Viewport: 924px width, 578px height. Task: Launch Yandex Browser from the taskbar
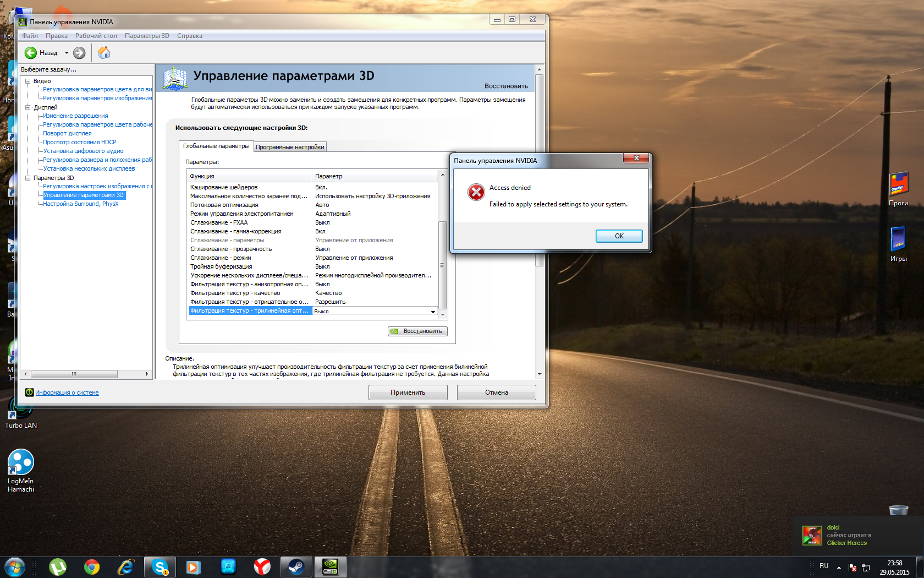(x=262, y=567)
